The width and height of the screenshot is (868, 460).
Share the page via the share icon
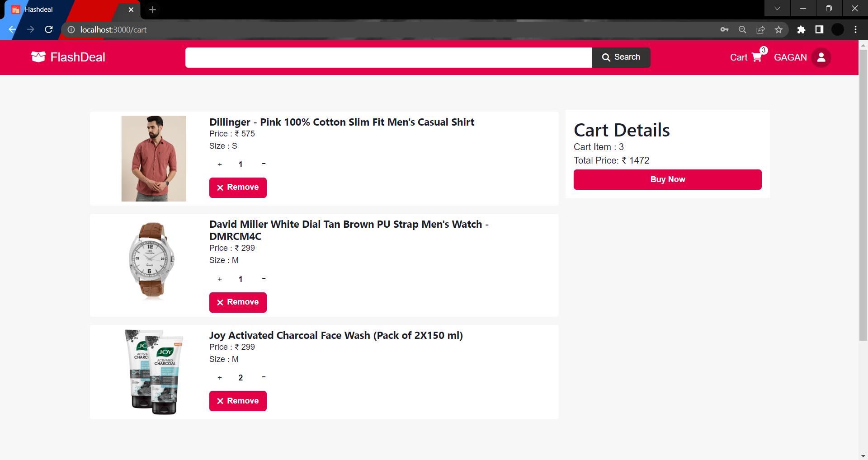[760, 30]
